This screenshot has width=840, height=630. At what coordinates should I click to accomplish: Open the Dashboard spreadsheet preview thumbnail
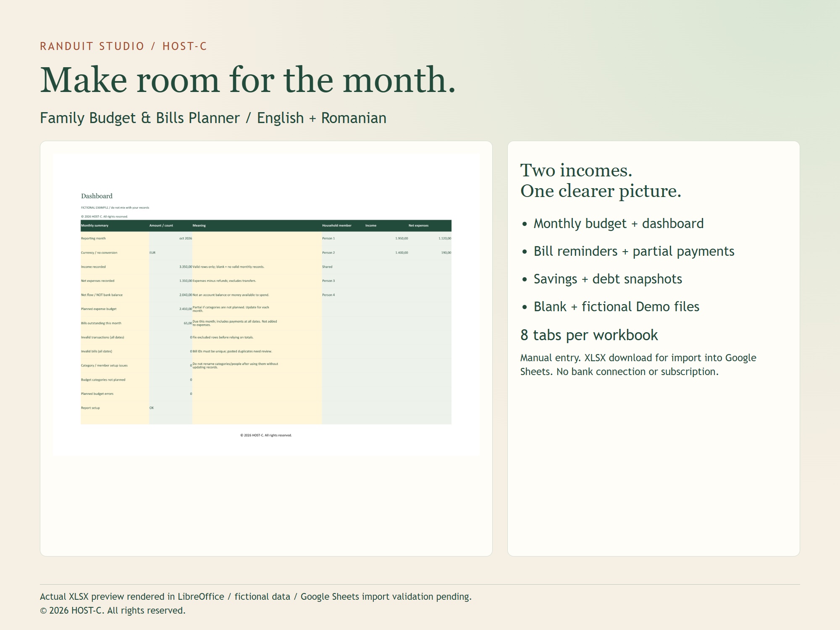[266, 304]
